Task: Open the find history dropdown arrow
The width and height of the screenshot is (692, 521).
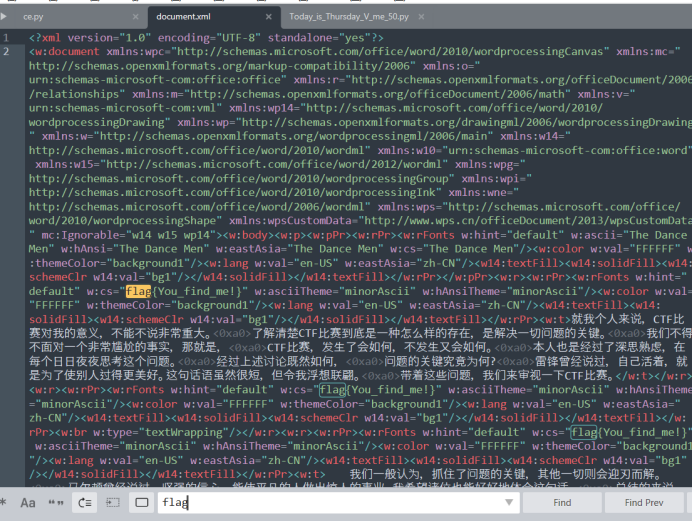Action: (509, 502)
